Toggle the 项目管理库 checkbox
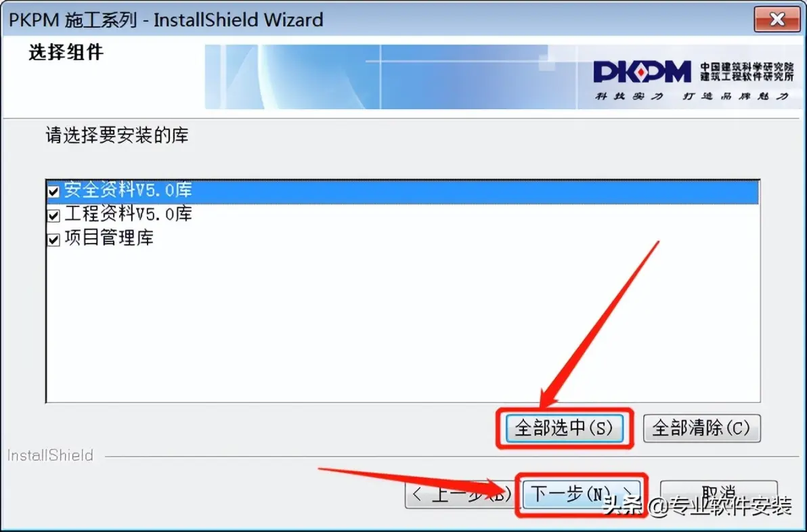The width and height of the screenshot is (807, 532). tap(53, 239)
